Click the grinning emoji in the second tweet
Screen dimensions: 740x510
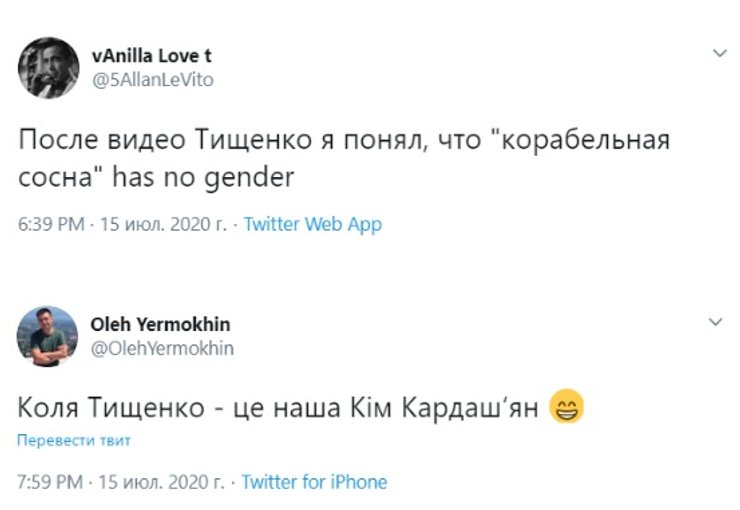tap(567, 408)
